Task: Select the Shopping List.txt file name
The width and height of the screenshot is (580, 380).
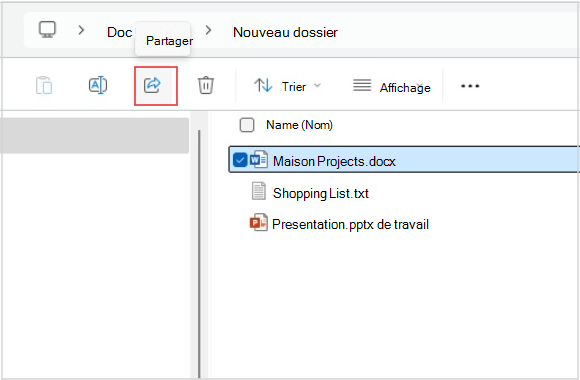Action: tap(321, 193)
